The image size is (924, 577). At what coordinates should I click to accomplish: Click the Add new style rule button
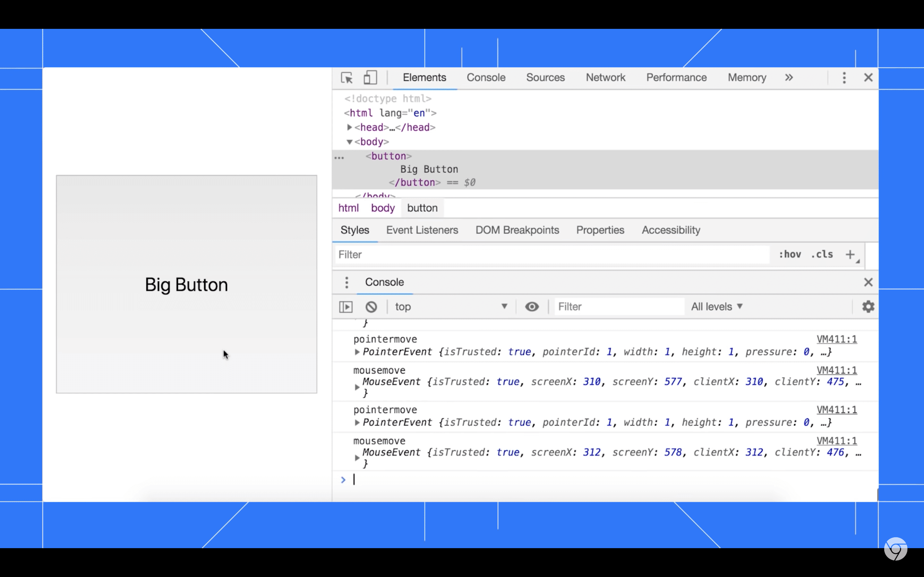[x=851, y=255]
